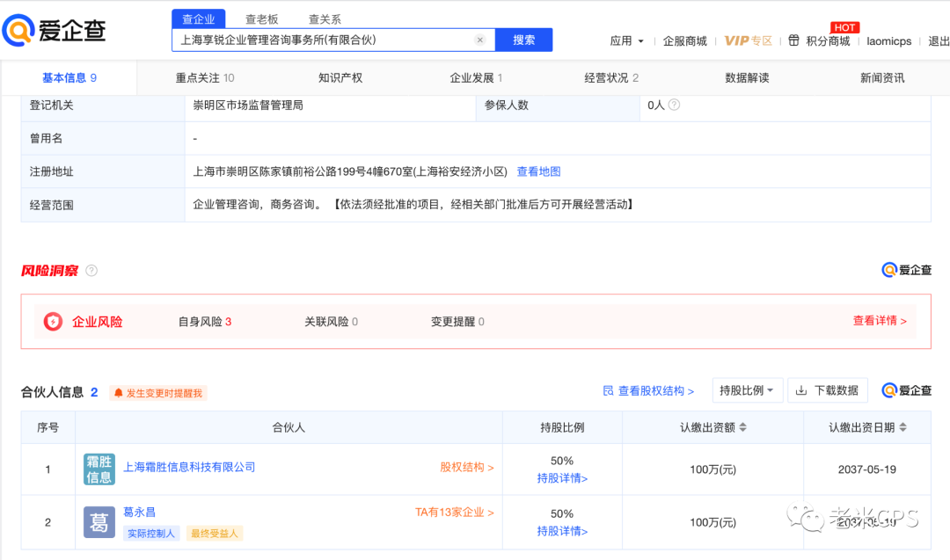The height and width of the screenshot is (560, 950).
Task: Open the 企业发展 tab
Action: [x=476, y=77]
